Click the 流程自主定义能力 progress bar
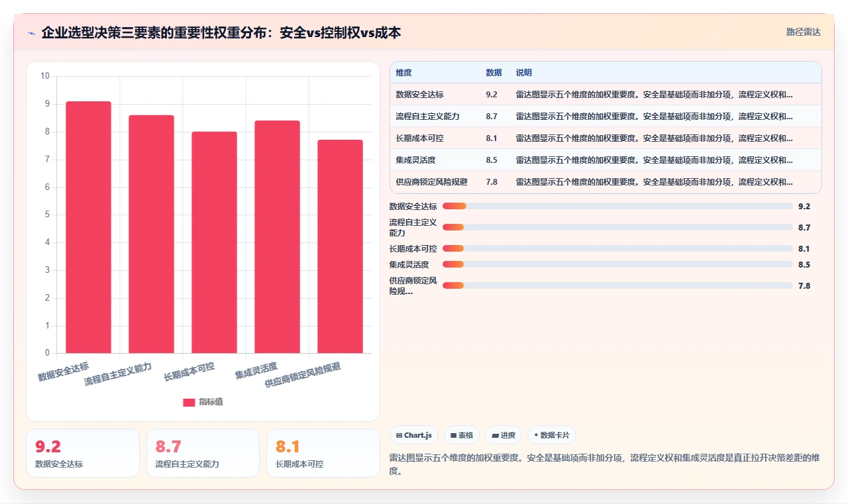848x504 pixels. [617, 227]
